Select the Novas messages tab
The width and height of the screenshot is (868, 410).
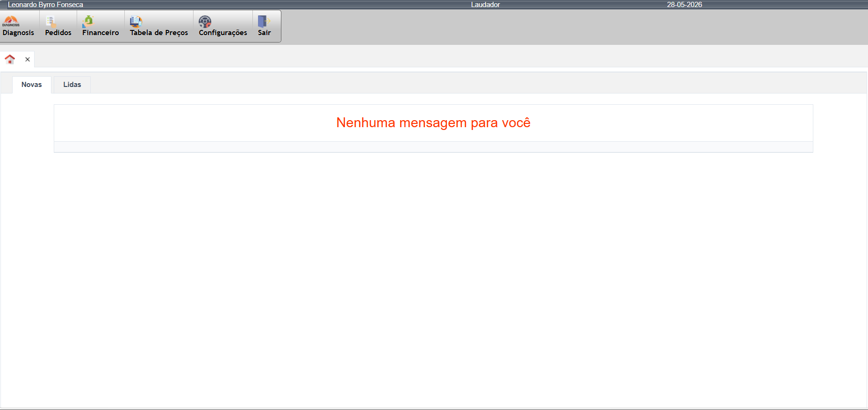(32, 85)
